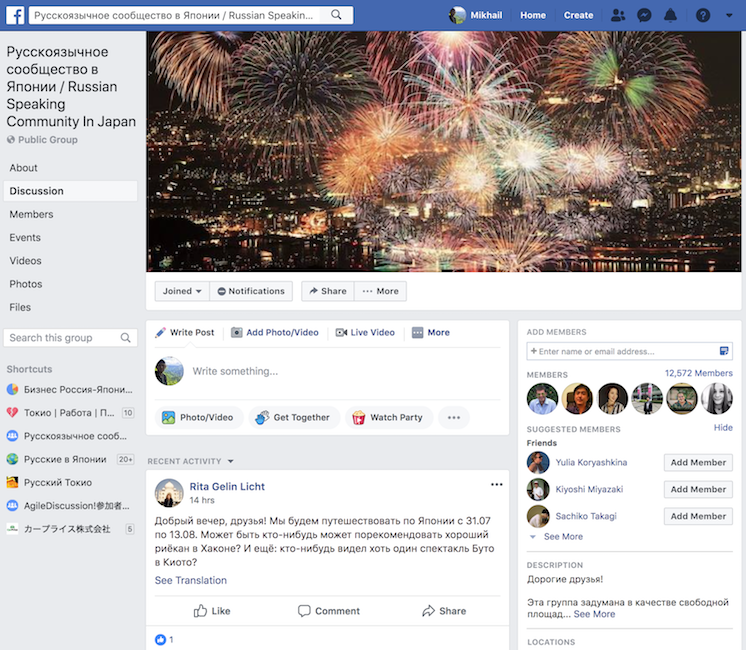Click the first member avatar thumbnail
746x650 pixels.
[x=542, y=399]
